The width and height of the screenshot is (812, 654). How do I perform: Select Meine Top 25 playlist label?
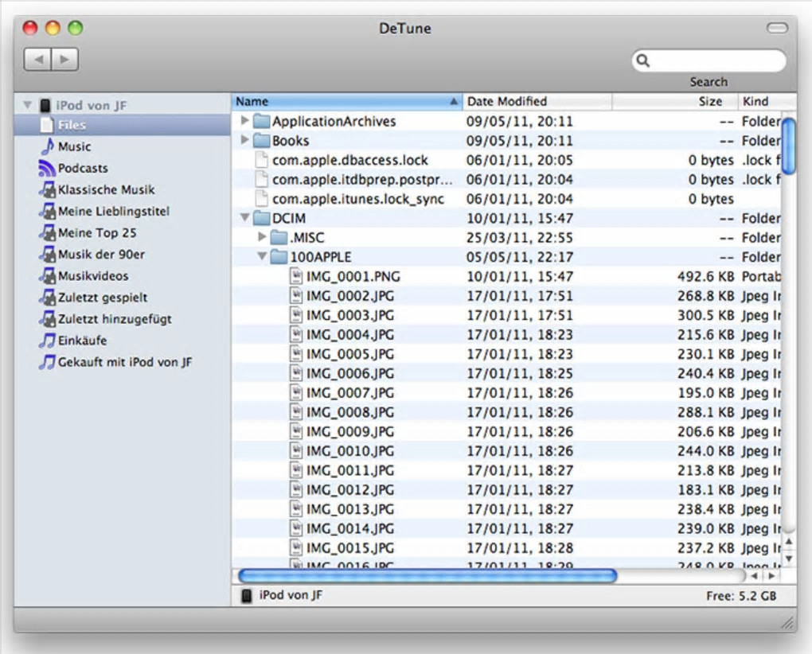click(x=97, y=233)
